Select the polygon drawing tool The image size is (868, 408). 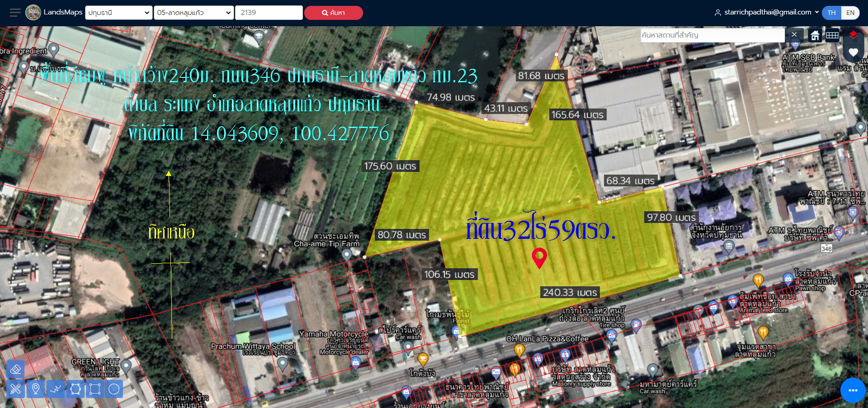[75, 389]
